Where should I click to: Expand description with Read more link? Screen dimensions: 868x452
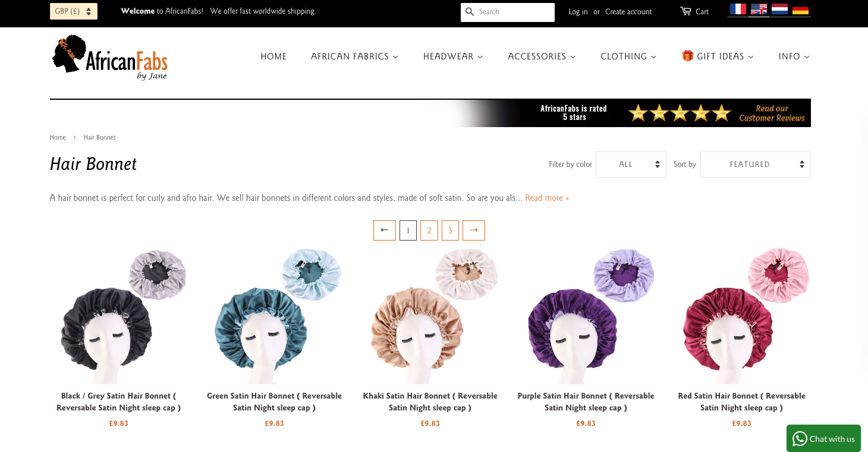coord(547,198)
